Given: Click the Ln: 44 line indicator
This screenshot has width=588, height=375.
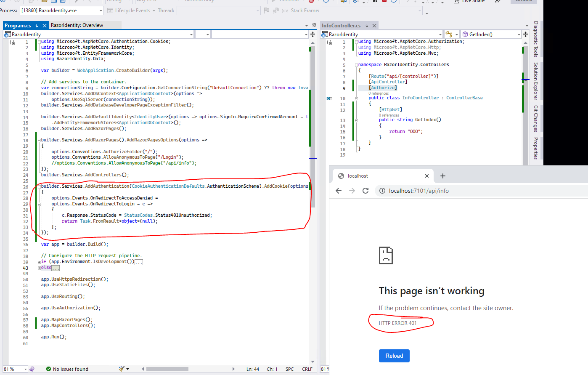Looking at the screenshot, I should (253, 369).
